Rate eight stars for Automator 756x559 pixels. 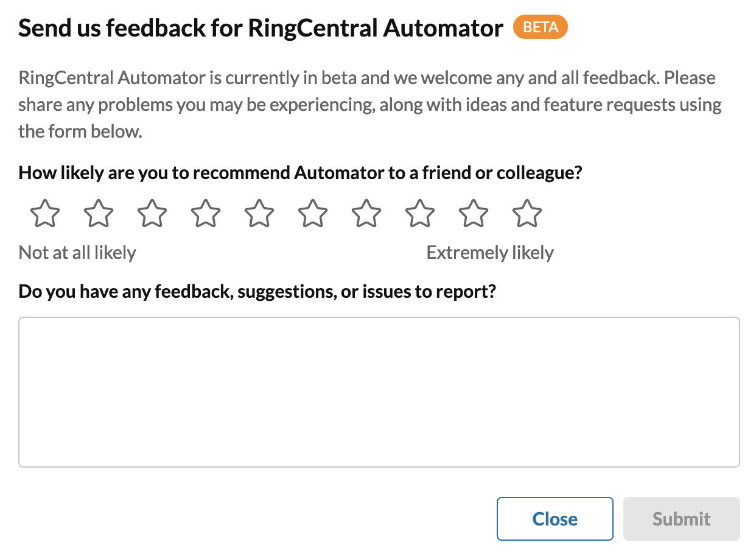tap(420, 214)
